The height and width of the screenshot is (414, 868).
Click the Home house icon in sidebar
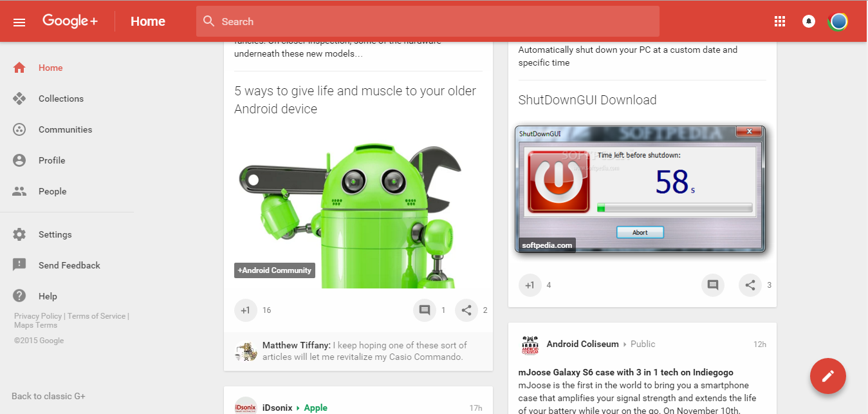(x=19, y=68)
